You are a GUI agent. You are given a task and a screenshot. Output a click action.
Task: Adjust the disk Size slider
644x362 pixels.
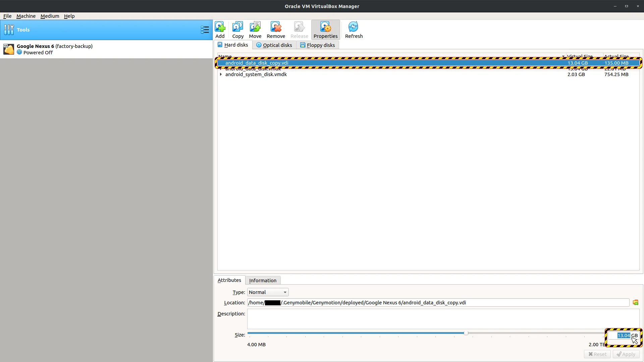(466, 333)
